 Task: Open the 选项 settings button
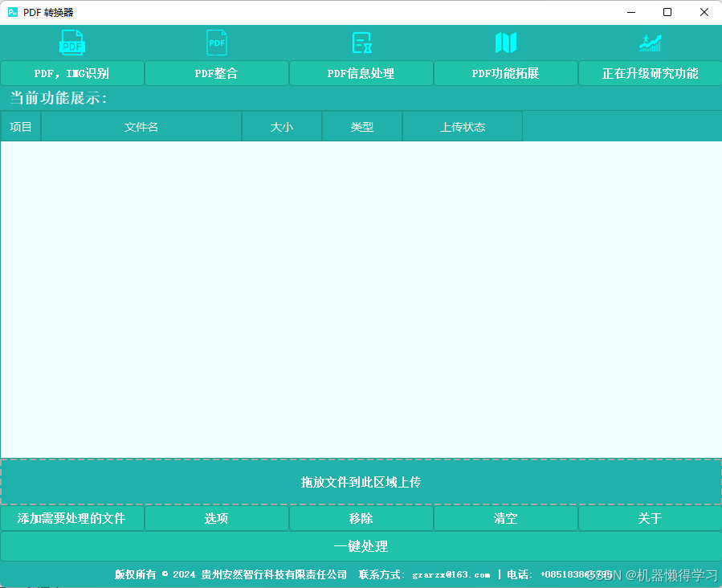[x=217, y=518]
